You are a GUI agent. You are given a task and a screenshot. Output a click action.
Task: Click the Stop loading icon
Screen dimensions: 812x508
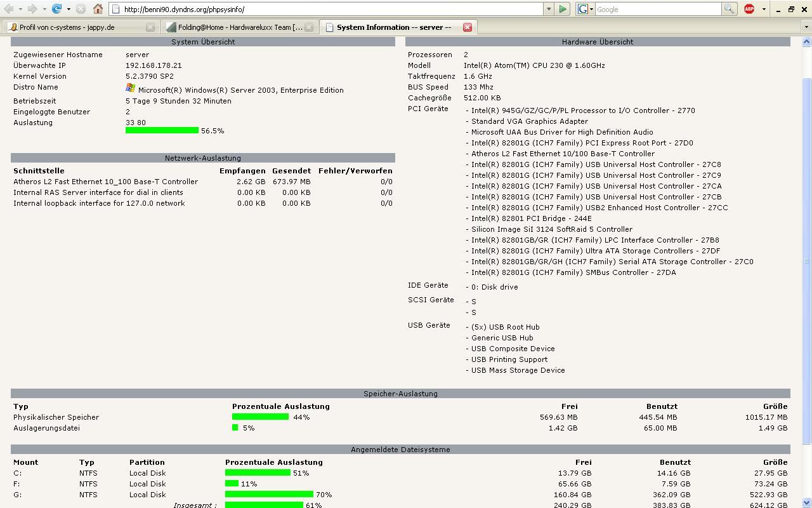click(81, 9)
